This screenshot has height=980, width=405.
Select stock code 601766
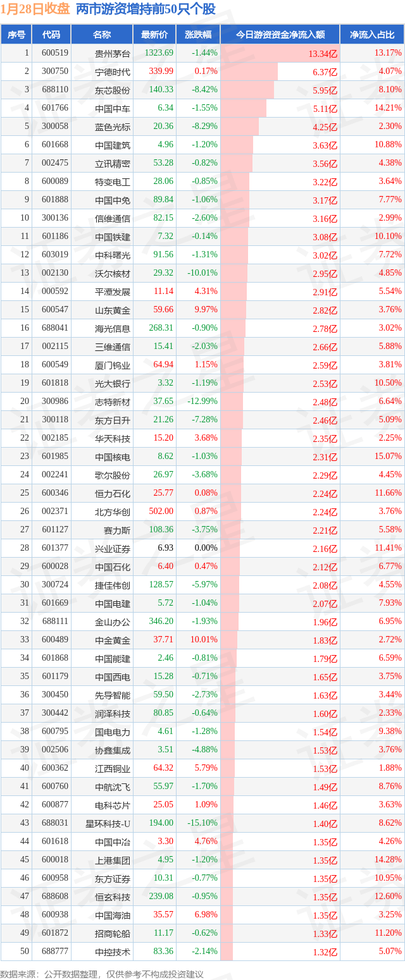[x=54, y=108]
